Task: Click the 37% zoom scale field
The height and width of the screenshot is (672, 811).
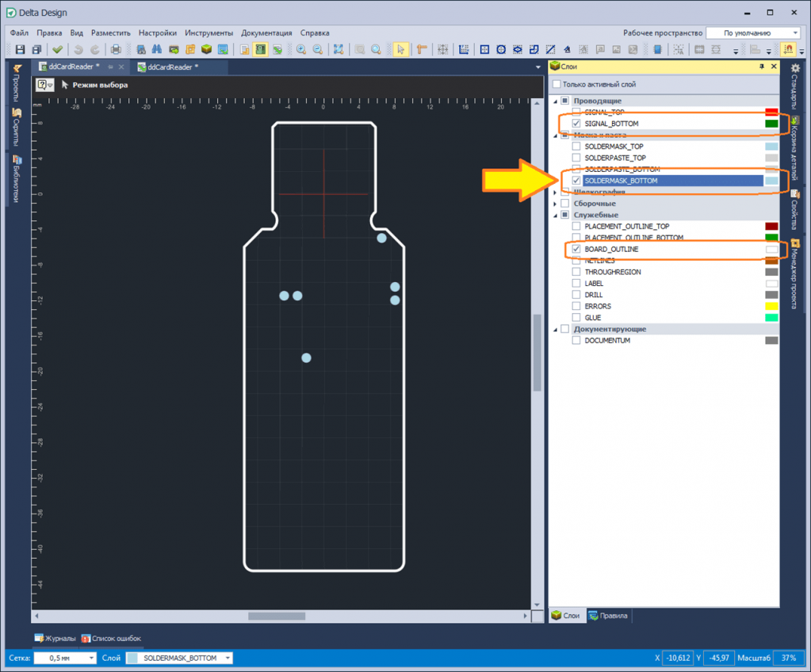Action: click(788, 659)
